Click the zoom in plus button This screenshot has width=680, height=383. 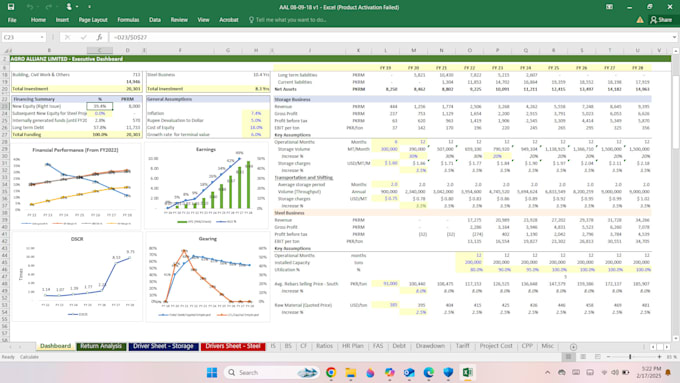pyautogui.click(x=659, y=357)
